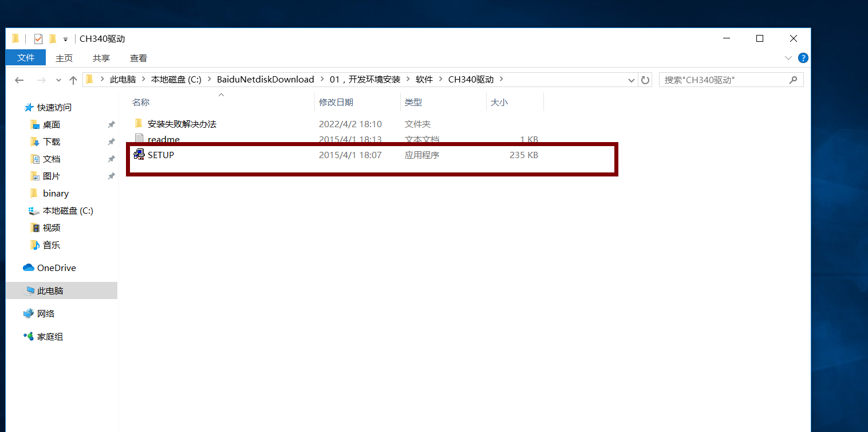Viewport: 868px width, 432px height.
Task: Click the 桌面 pin icon
Action: pos(111,125)
